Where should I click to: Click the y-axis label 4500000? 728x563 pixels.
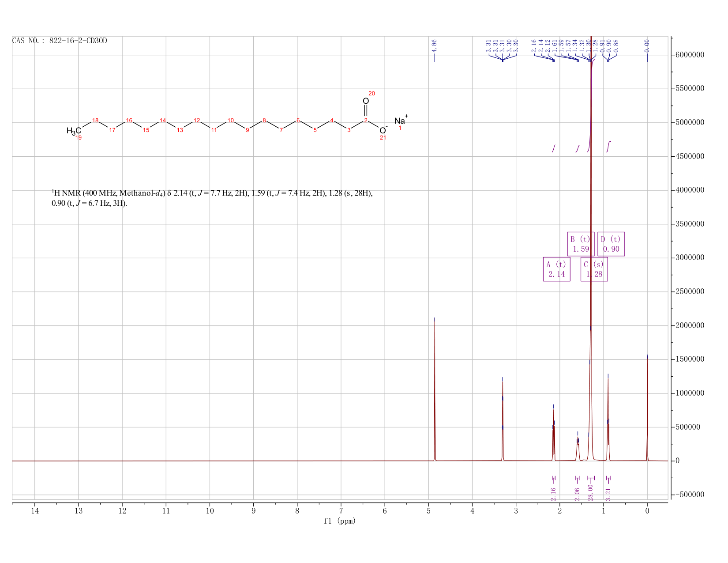pos(690,156)
